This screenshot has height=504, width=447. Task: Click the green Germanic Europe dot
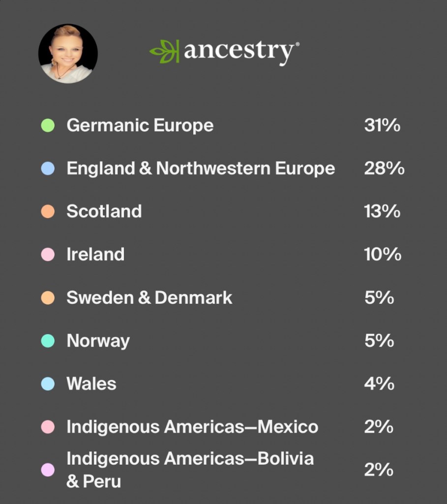pos(48,126)
